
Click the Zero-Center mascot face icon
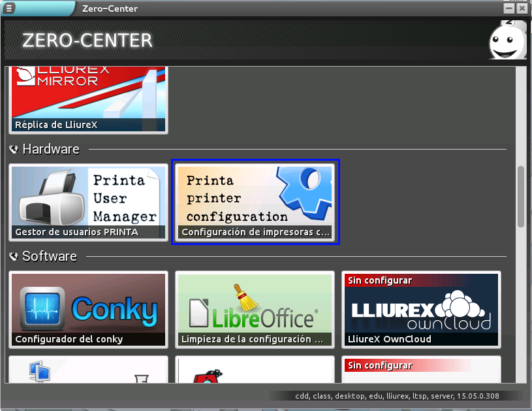point(507,41)
